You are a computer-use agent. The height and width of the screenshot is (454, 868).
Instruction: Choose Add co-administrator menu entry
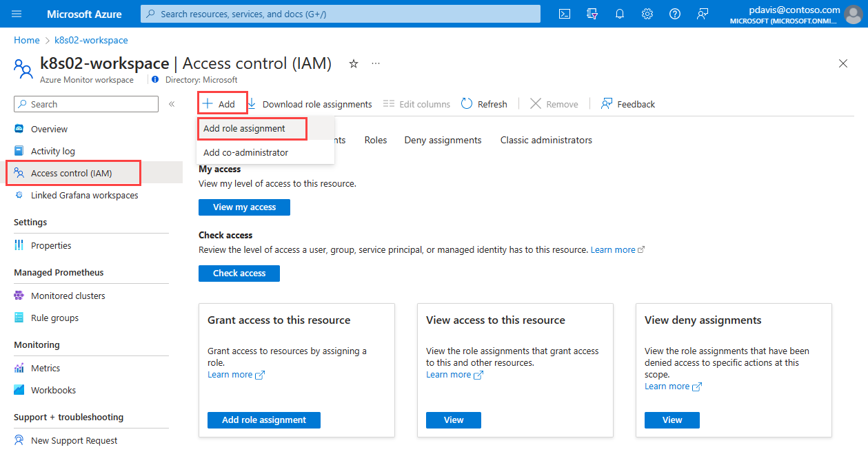pyautogui.click(x=245, y=152)
